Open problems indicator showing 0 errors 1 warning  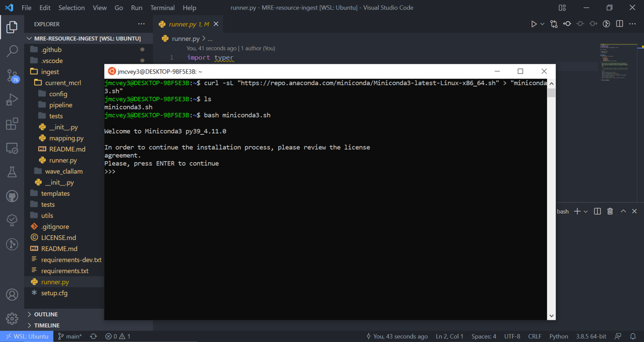pyautogui.click(x=118, y=336)
